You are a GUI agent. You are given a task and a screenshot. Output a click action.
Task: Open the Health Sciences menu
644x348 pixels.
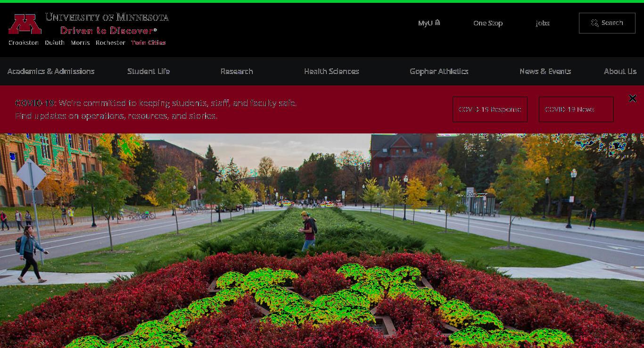[331, 71]
